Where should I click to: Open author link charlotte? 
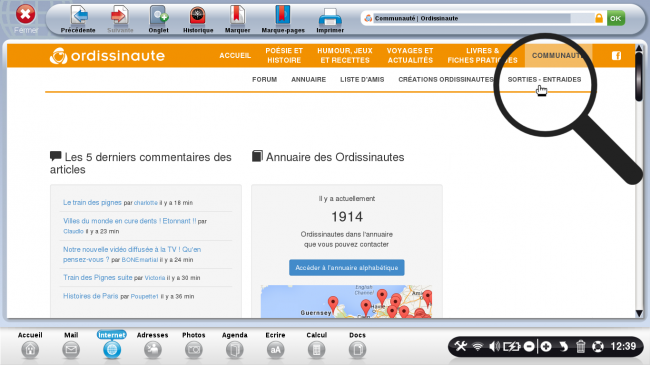click(146, 203)
